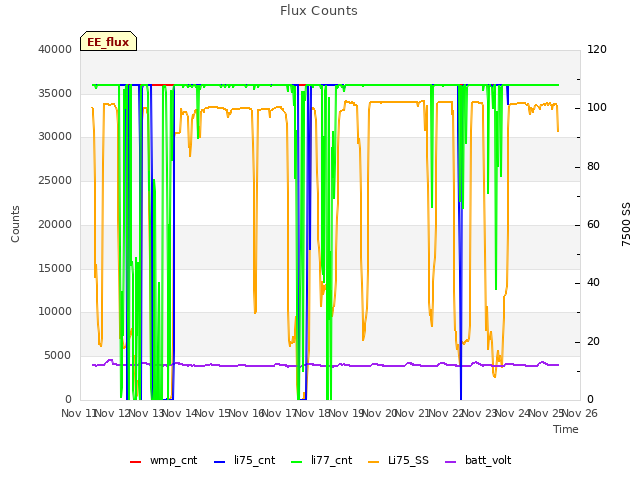Click the Nov 26 date tick label
640x480 pixels.
click(x=580, y=413)
